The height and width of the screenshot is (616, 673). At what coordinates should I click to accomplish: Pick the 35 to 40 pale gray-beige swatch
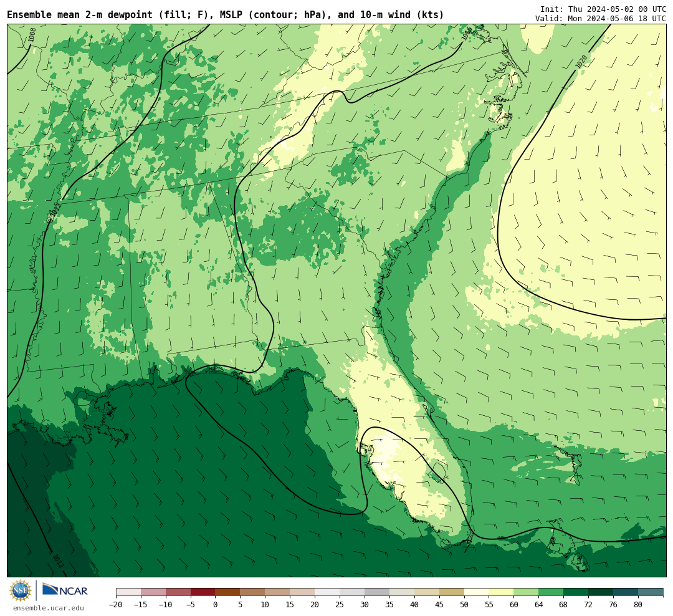[x=402, y=592]
